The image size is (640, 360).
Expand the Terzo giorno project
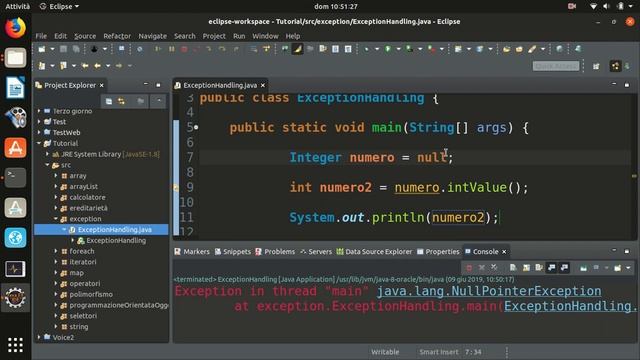(x=39, y=111)
